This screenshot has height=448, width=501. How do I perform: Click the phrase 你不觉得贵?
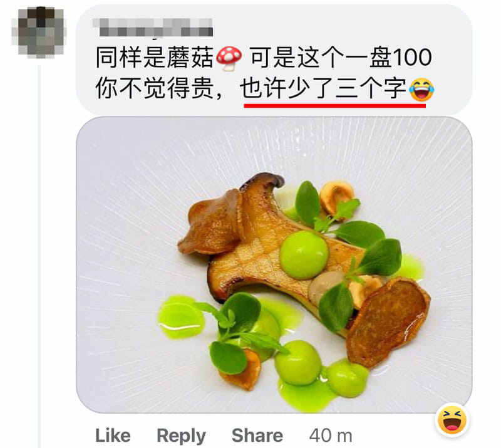click(155, 89)
